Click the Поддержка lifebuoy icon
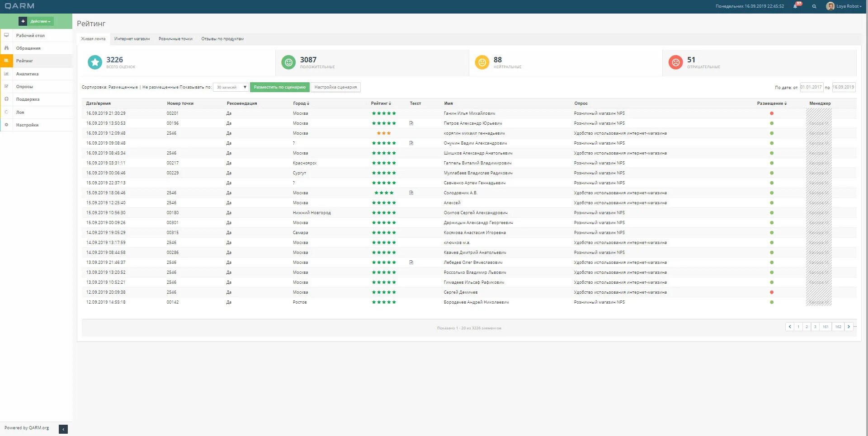 (x=6, y=99)
